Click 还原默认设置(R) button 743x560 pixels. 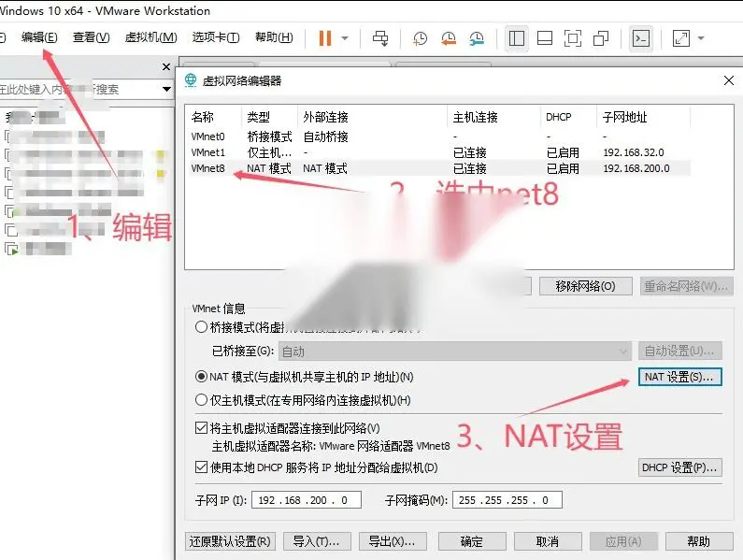(x=230, y=541)
